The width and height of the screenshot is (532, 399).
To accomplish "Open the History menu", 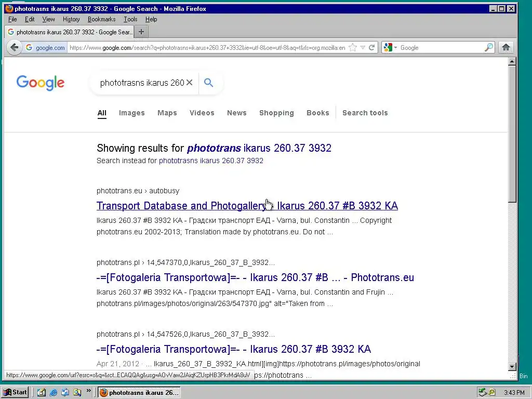I will coord(71,19).
